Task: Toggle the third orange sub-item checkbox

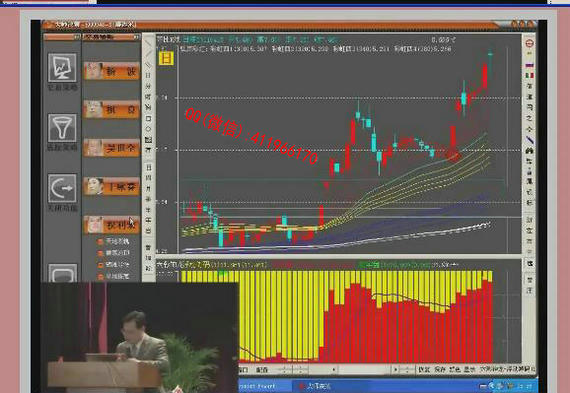Action: [x=101, y=265]
